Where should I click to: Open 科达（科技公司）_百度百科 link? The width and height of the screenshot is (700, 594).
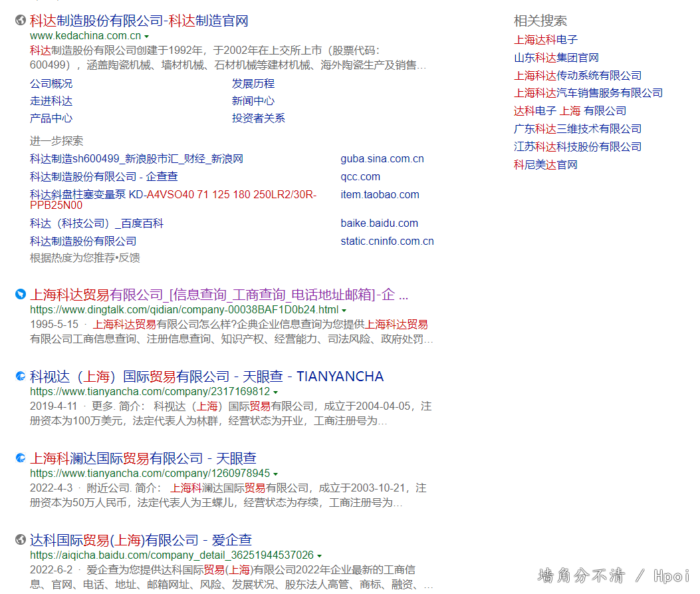pyautogui.click(x=96, y=223)
